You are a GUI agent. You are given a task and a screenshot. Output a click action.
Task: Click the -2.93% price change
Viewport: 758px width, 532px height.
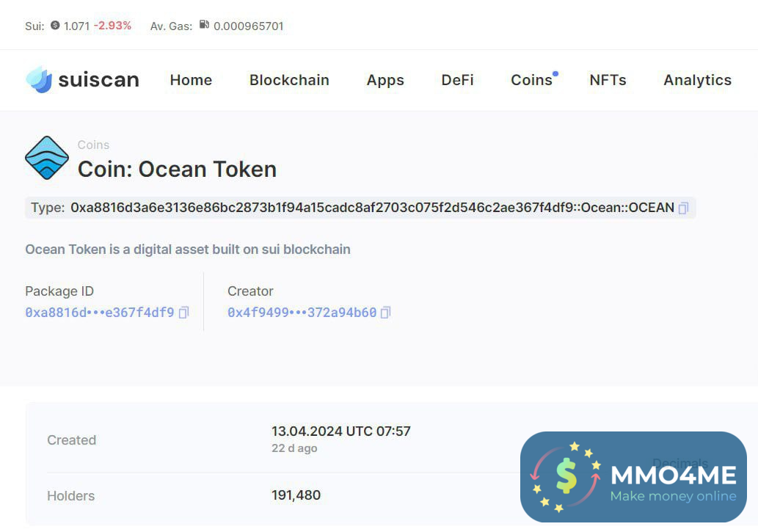tap(113, 26)
